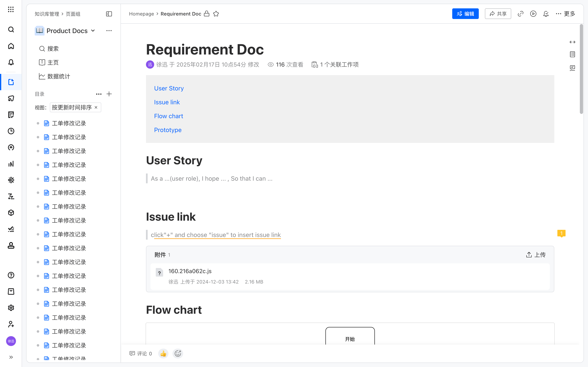Click the 编辑 button

click(465, 14)
